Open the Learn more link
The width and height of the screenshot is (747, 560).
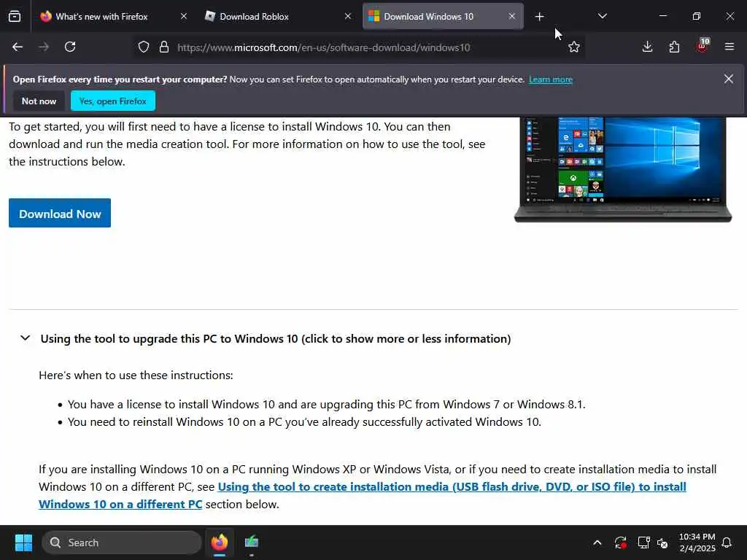(551, 79)
